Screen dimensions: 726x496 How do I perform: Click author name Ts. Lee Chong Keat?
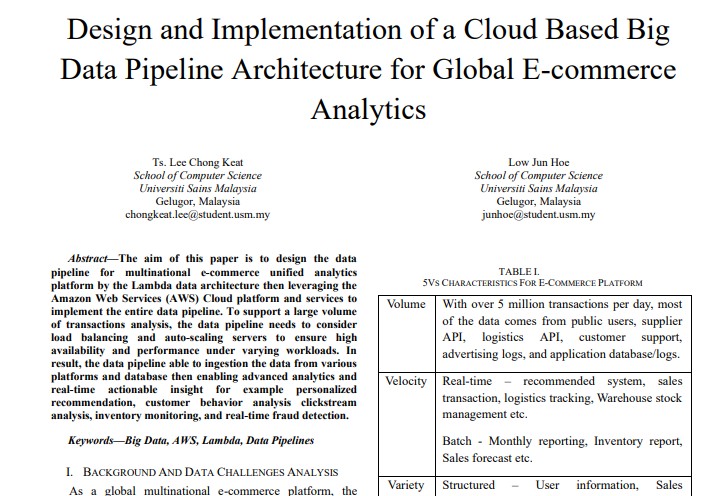coord(198,162)
